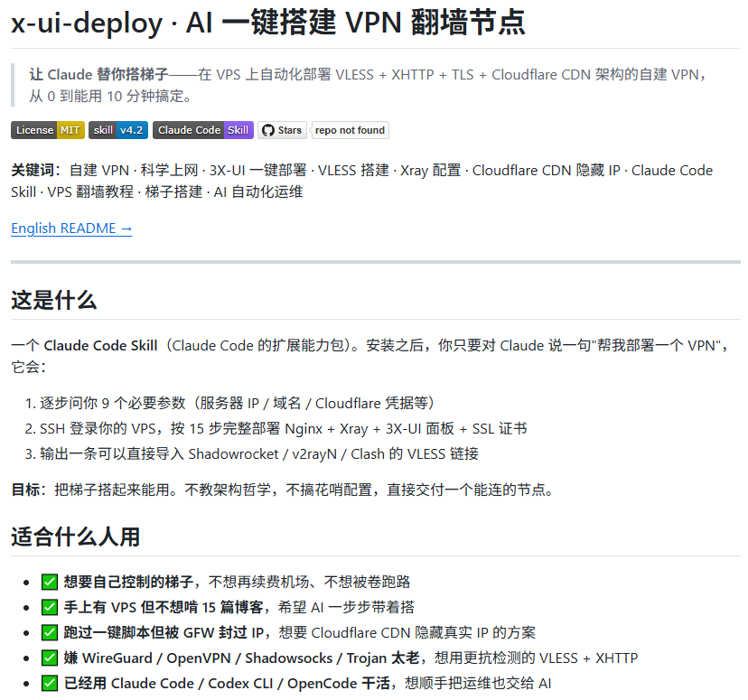Viewport: 748px width, 700px height.
Task: Click the green check before 跑过一键脚本
Action: [50, 632]
